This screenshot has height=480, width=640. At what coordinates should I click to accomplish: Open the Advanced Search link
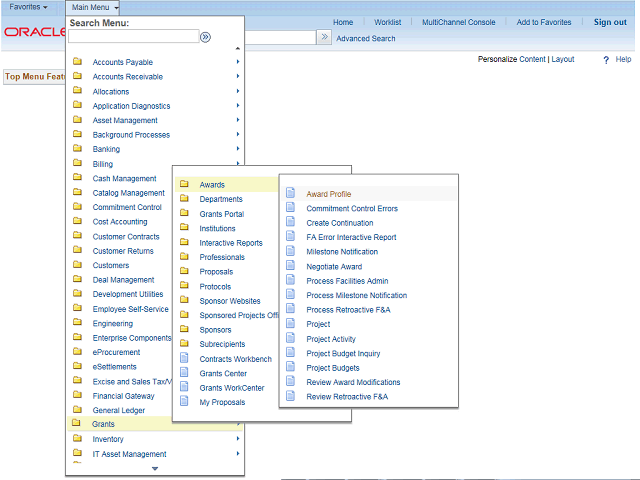coord(365,39)
